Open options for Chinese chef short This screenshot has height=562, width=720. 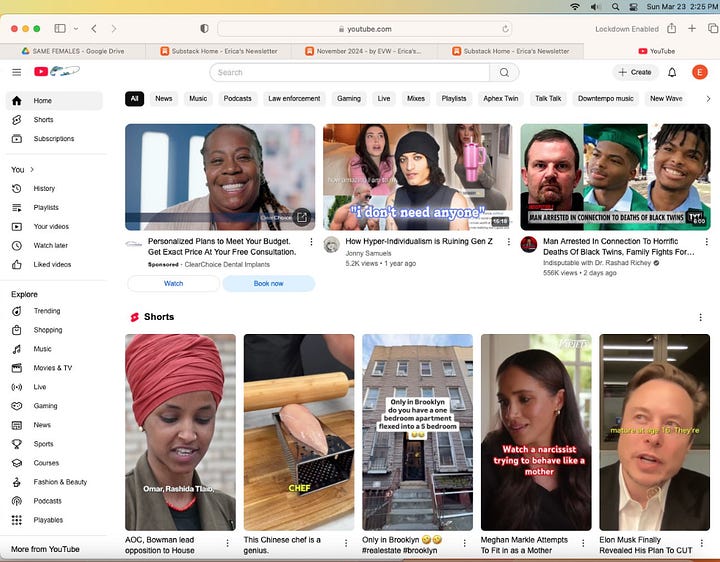pos(346,543)
